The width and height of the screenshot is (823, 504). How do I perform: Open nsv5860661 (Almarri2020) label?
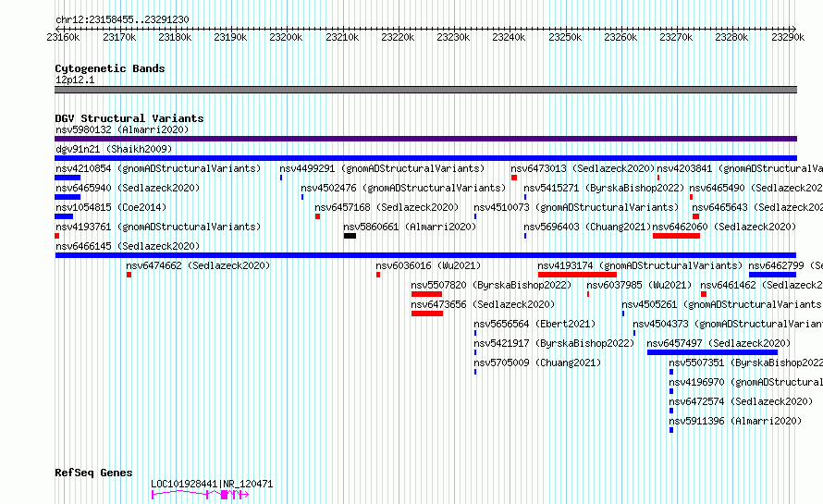click(x=410, y=227)
